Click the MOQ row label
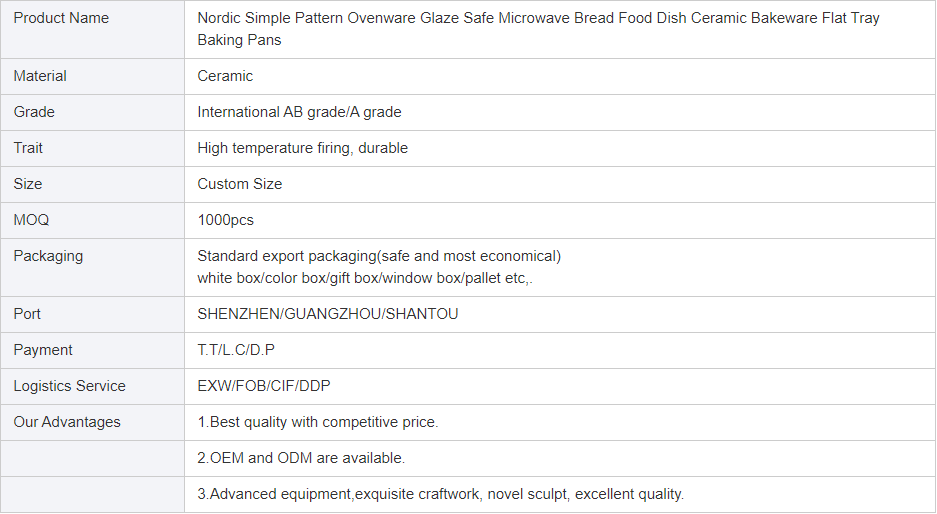This screenshot has width=937, height=514. [31, 219]
